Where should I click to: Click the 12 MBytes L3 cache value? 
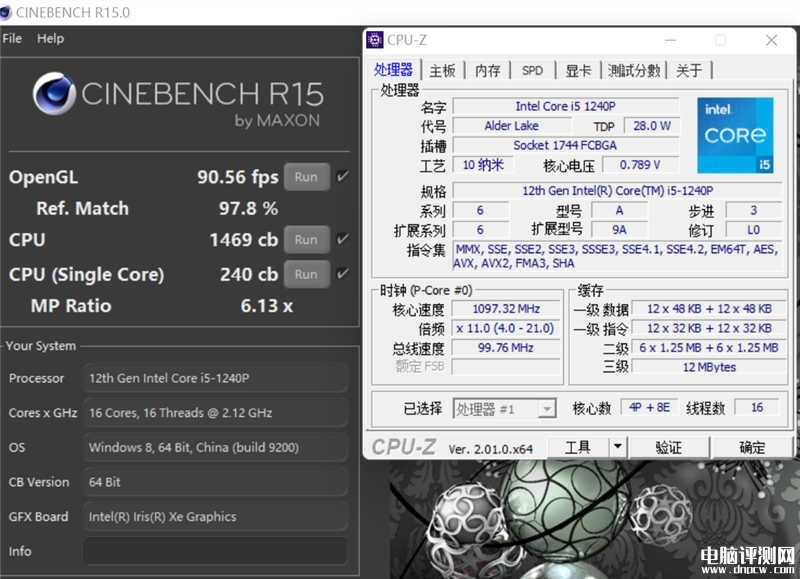pyautogui.click(x=709, y=367)
